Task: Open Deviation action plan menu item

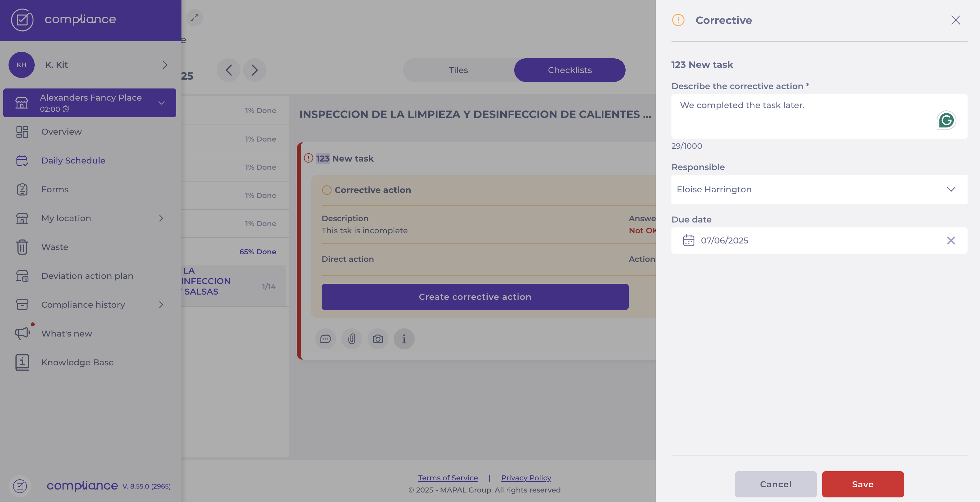Action: (x=87, y=276)
